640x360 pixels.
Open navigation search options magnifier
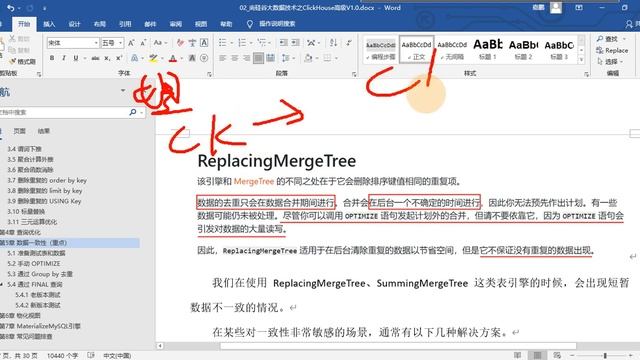pyautogui.click(x=133, y=112)
